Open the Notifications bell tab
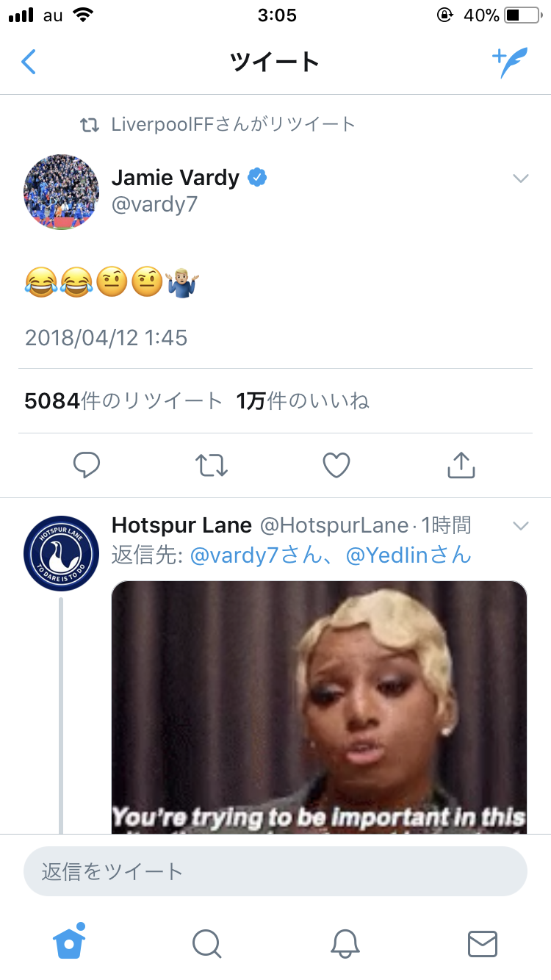Screen dimensions: 551x980 point(345,943)
